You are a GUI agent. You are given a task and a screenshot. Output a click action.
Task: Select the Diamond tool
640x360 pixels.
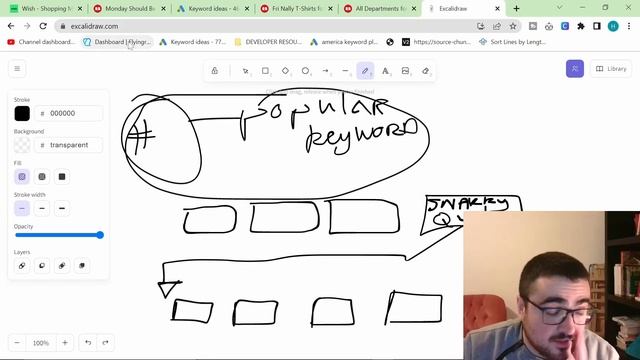tap(285, 71)
